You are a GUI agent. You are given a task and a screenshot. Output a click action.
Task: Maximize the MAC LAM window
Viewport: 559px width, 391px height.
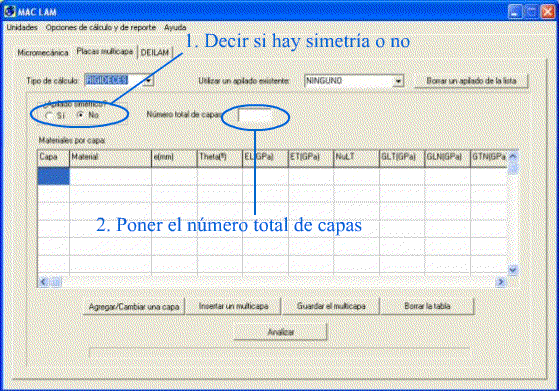pyautogui.click(x=531, y=12)
